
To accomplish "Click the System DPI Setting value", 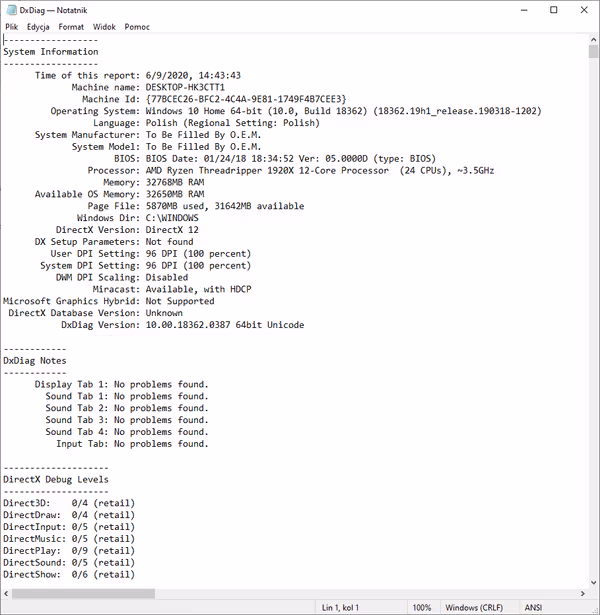I will pos(198,266).
